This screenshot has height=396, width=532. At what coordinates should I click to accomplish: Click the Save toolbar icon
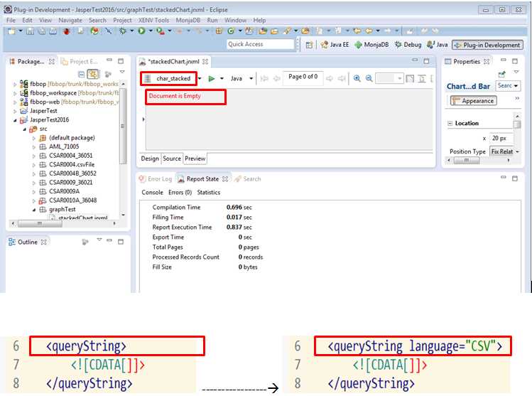31,31
